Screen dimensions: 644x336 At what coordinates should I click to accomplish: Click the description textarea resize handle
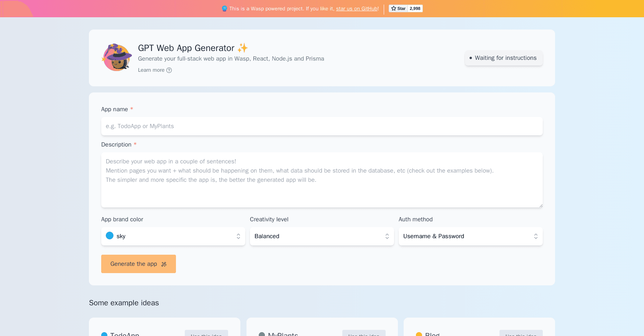pyautogui.click(x=540, y=205)
